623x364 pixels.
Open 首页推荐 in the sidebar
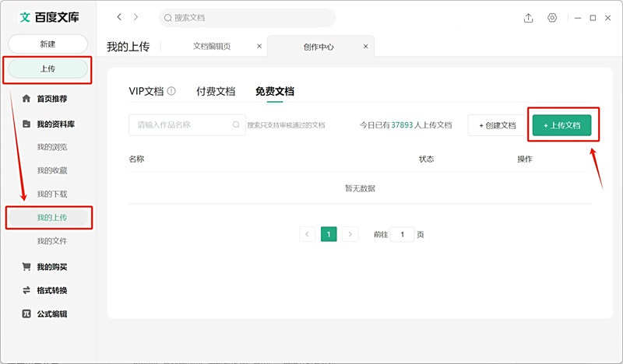(x=52, y=99)
